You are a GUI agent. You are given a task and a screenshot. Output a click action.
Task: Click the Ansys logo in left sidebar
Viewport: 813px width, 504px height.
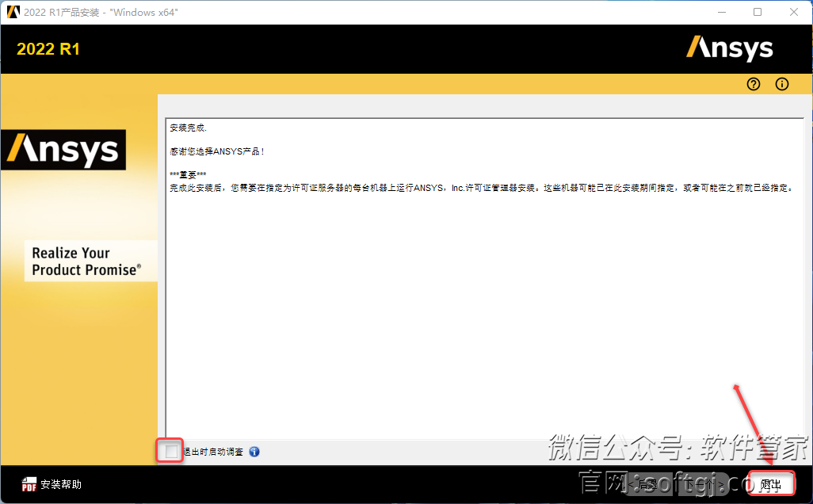click(63, 150)
